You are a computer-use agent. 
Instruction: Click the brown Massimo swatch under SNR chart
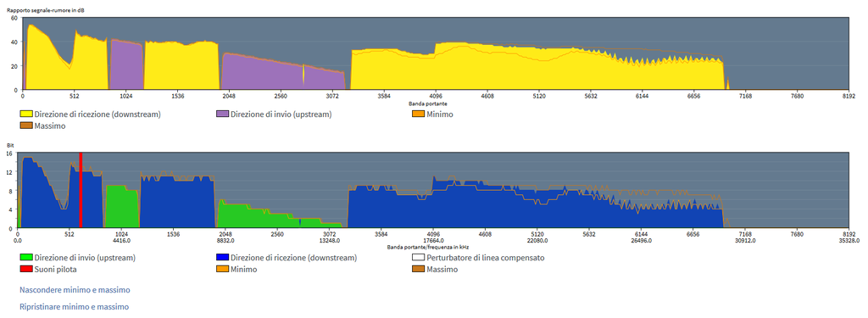pyautogui.click(x=26, y=126)
